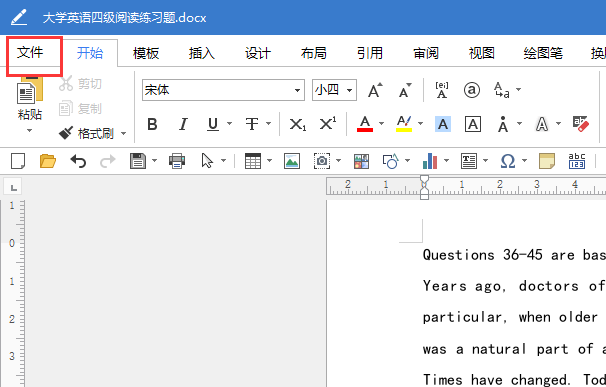Click the insert text box icon
The height and width of the screenshot is (387, 606).
pos(469,161)
